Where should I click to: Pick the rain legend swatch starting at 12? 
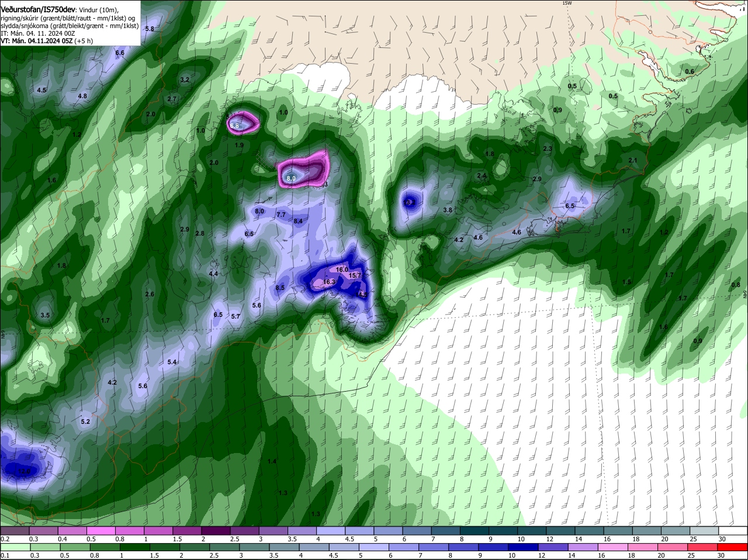tap(554, 547)
